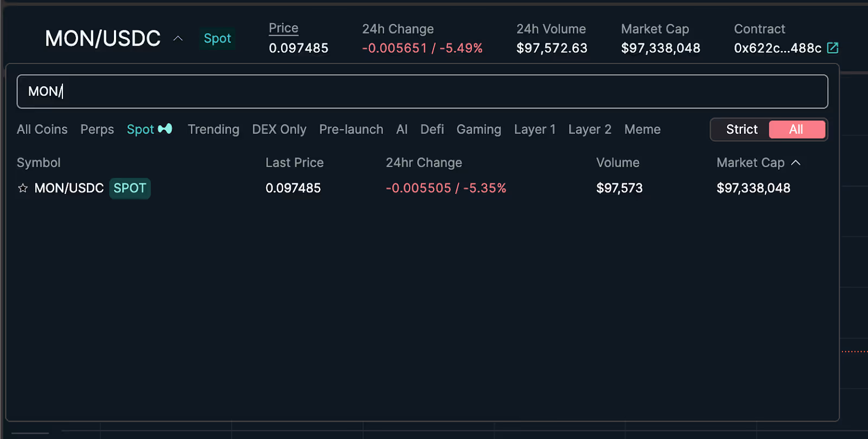The height and width of the screenshot is (439, 868).
Task: Select the Trending filter tab
Action: tap(213, 130)
